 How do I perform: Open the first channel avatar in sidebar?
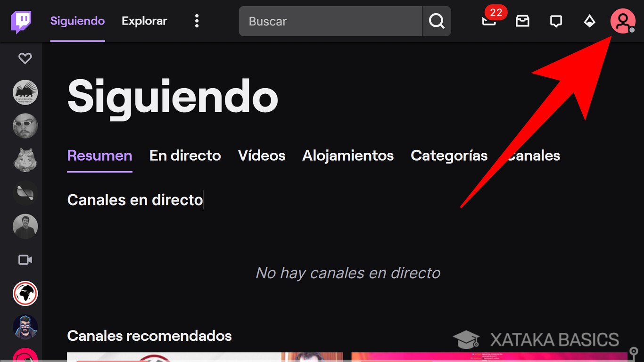click(x=25, y=92)
